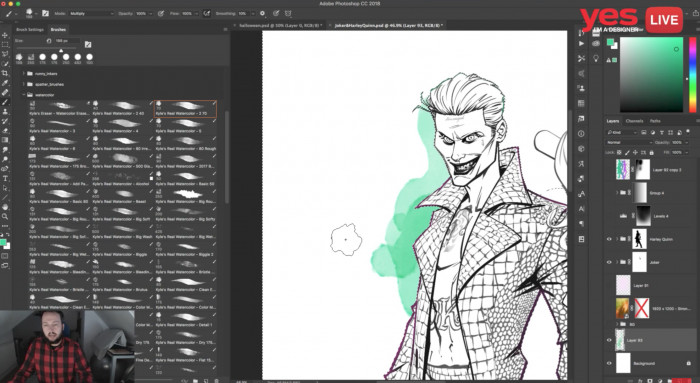Enable airbrush build-up effects
The height and width of the screenshot is (383, 700).
coord(207,14)
